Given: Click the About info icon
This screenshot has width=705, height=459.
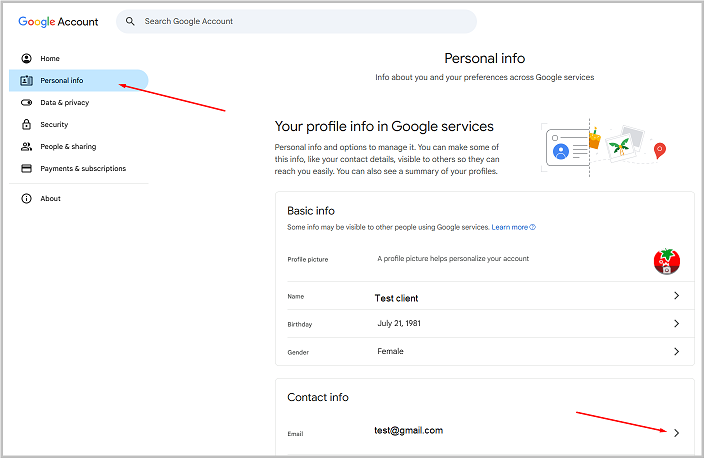Looking at the screenshot, I should point(26,198).
